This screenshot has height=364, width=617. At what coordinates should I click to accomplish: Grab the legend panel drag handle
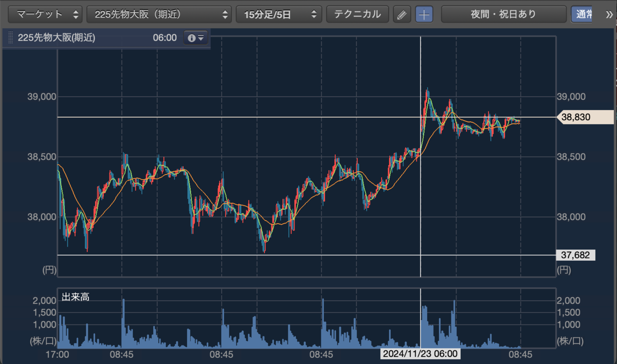10,38
